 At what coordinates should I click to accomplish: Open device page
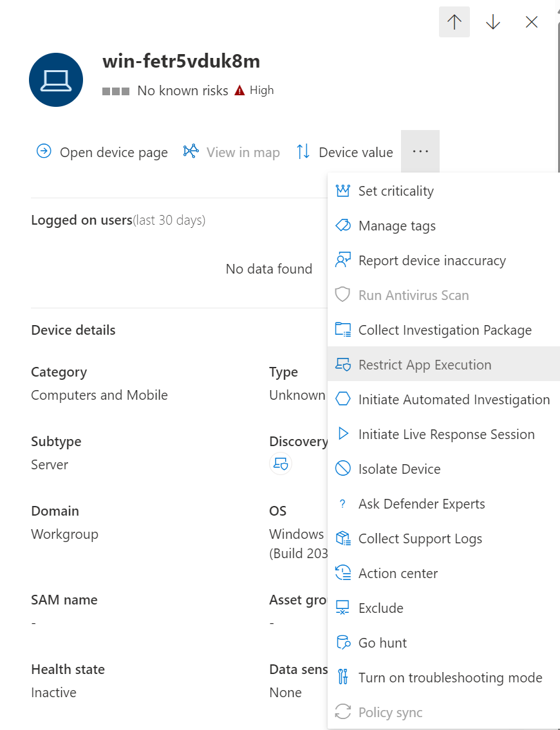click(102, 153)
